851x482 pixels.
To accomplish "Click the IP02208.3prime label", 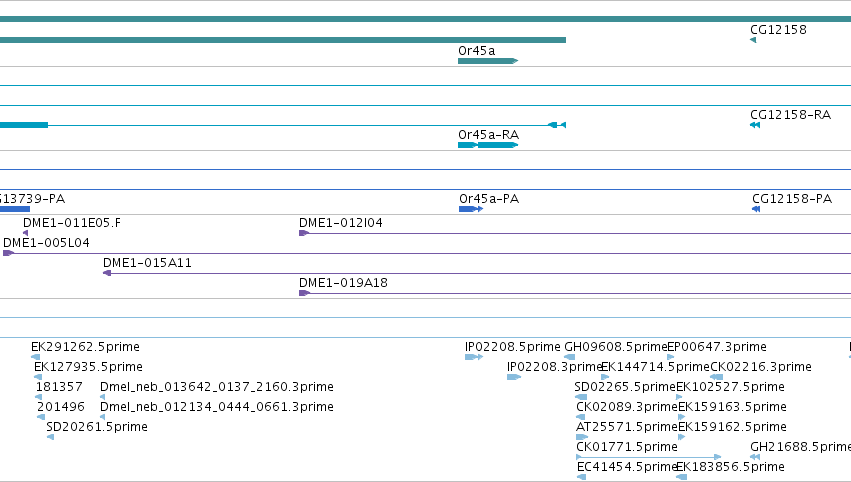I will [x=554, y=366].
